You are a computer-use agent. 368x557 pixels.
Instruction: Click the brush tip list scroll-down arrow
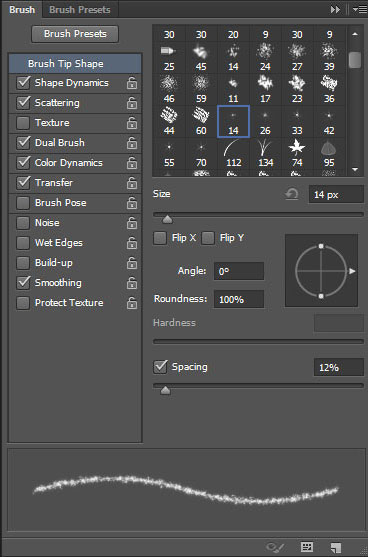tap(355, 170)
